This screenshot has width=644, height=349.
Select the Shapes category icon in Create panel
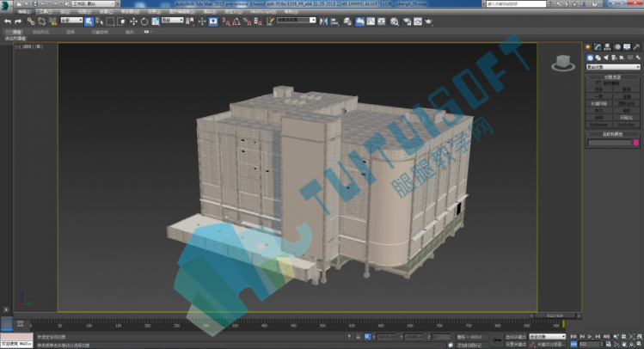598,58
